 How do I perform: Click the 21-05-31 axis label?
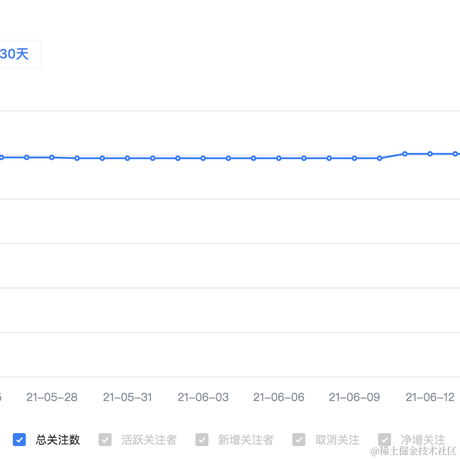click(x=127, y=397)
